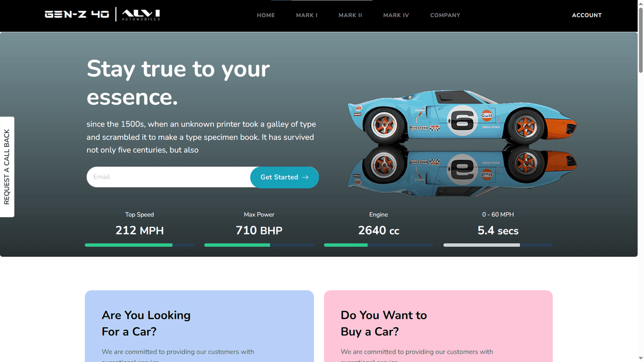Select the "Do You Want to Buy a Car?" card
644x362 pixels.
(438, 326)
